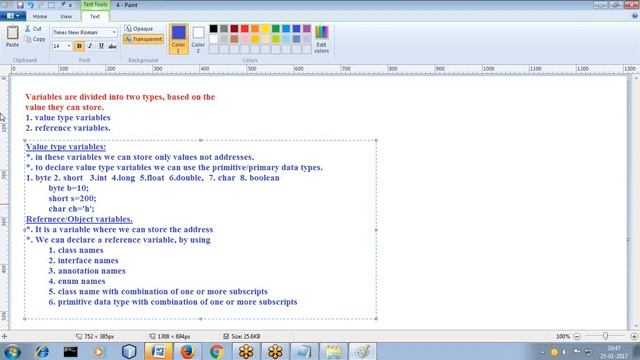Select Color 2 as the active color
Viewport: 640px width, 360px height.
click(x=198, y=39)
